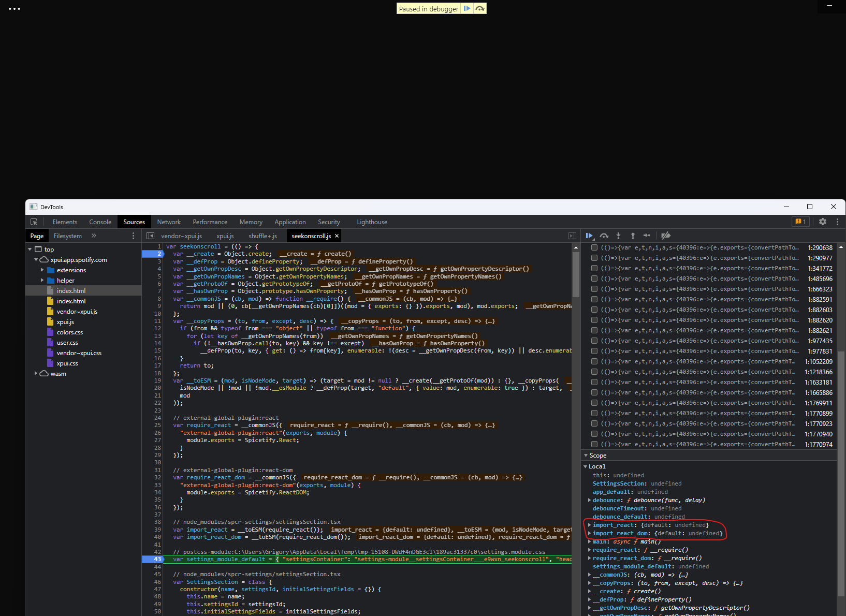Step over the next function call
Viewport: 846px width, 616px height.
point(604,236)
